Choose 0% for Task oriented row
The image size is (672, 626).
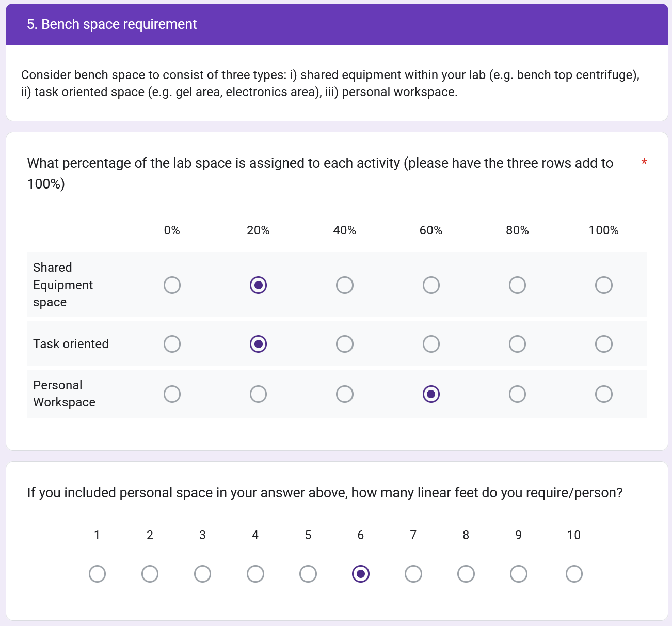(x=172, y=344)
